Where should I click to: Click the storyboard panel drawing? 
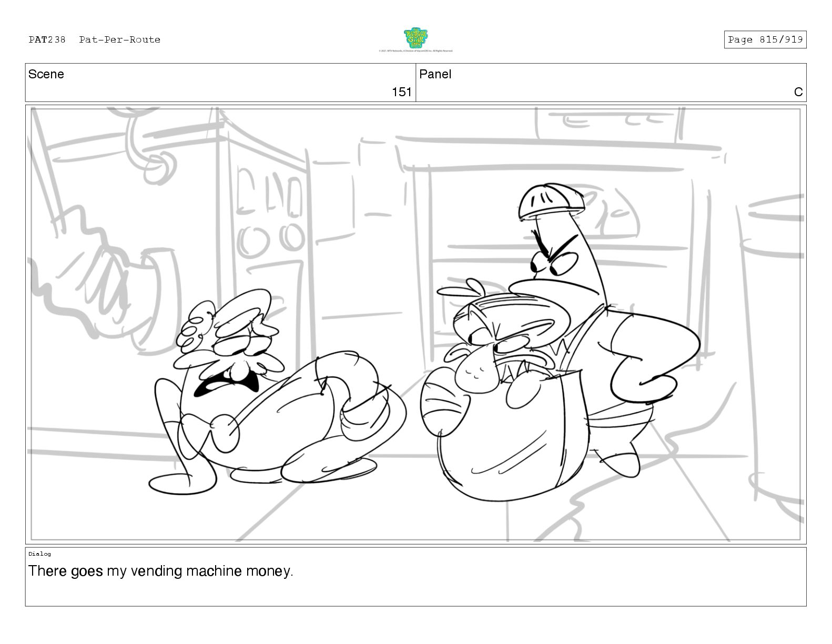[415, 324]
